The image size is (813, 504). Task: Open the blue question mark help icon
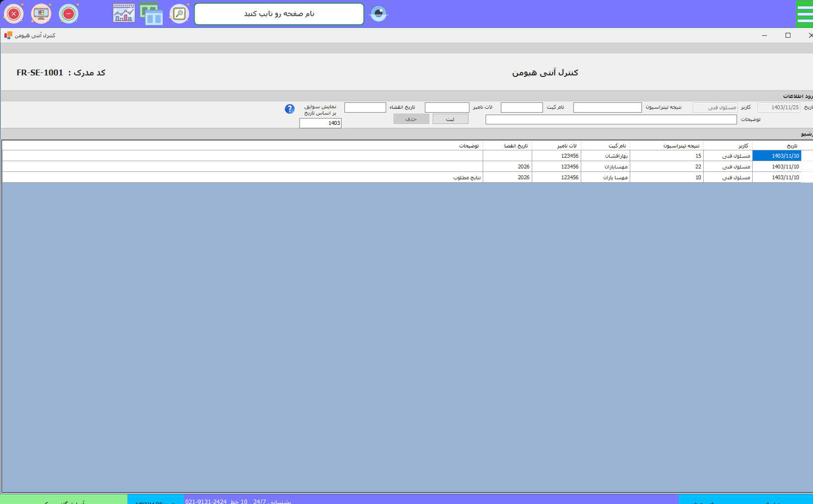coord(290,109)
